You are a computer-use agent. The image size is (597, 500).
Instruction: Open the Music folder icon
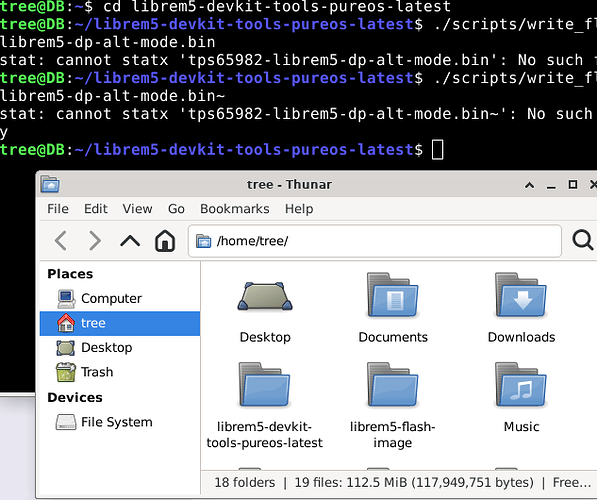pos(521,385)
